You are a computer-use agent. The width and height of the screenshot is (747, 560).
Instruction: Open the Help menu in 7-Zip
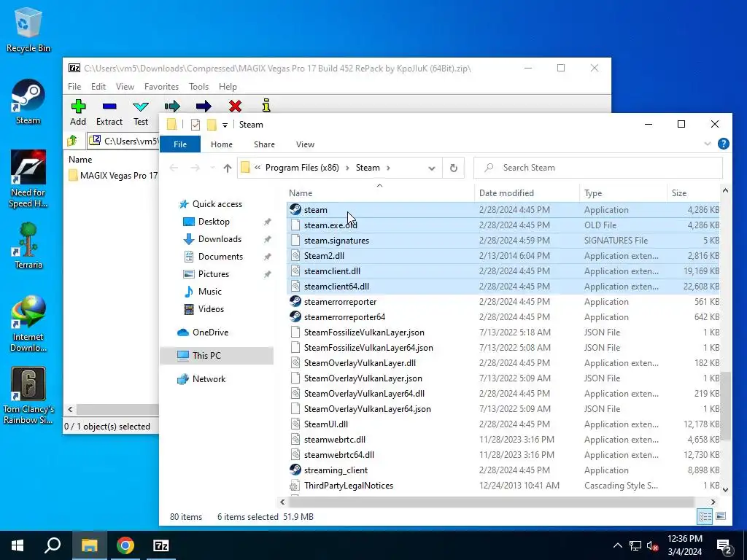(x=228, y=87)
